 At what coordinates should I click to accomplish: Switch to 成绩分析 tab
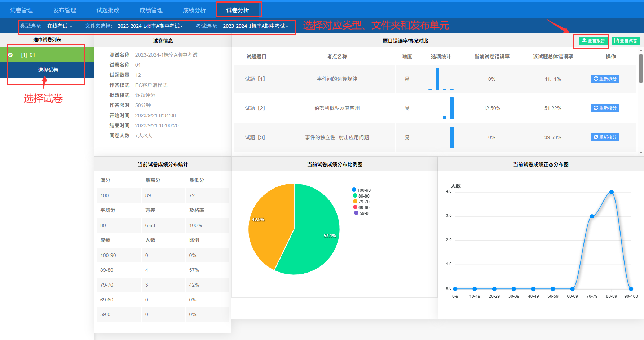point(194,10)
